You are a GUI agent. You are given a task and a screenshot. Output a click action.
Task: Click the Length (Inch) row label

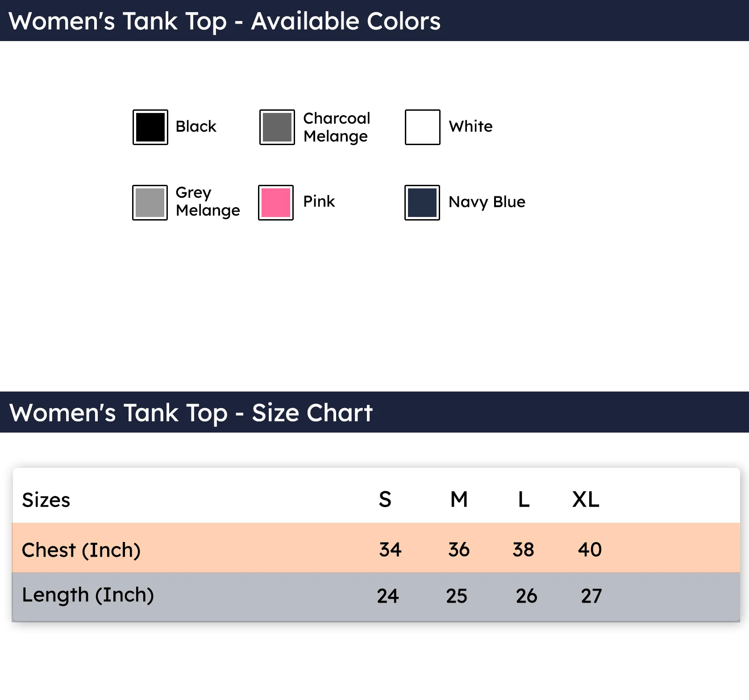88,595
